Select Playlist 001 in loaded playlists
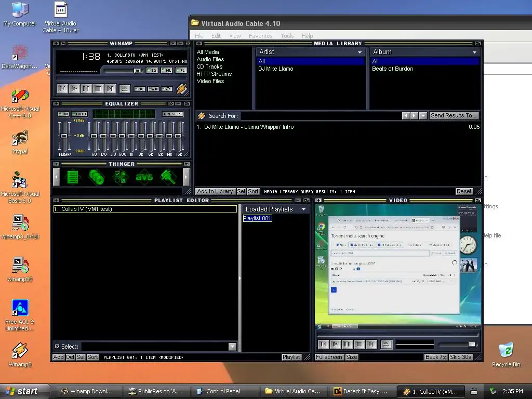Screen dimensions: 532x399 coord(257,218)
